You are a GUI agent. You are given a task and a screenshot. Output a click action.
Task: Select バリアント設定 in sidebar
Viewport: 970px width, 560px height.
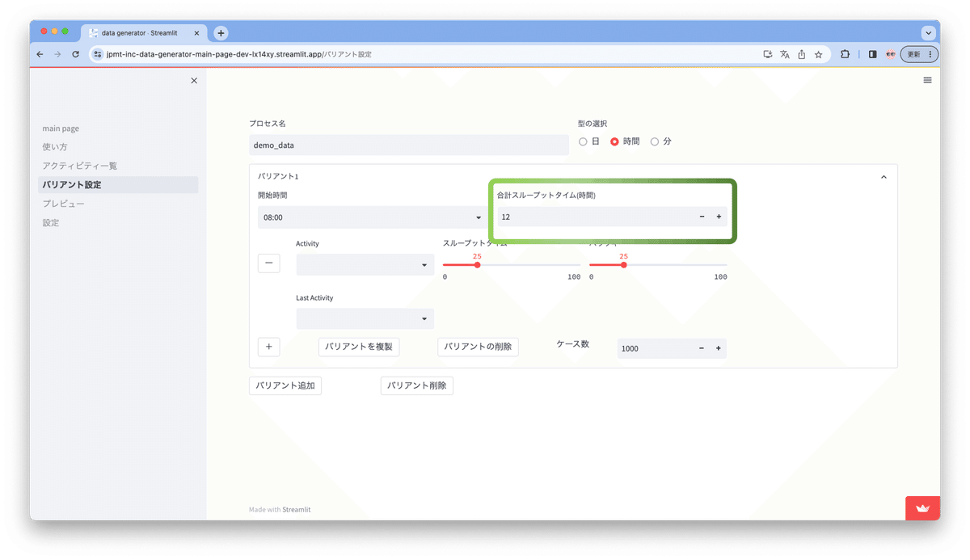click(x=118, y=185)
